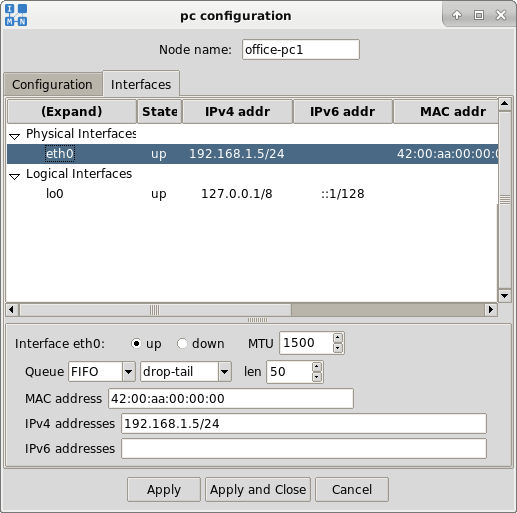Select the lo0 interface row

coord(252,194)
